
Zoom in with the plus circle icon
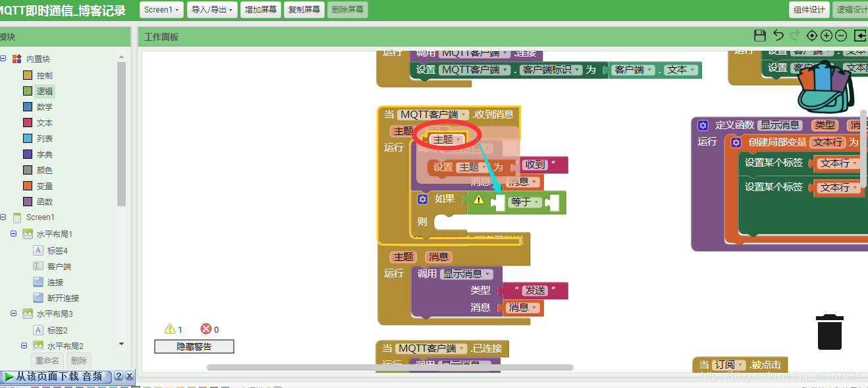826,36
